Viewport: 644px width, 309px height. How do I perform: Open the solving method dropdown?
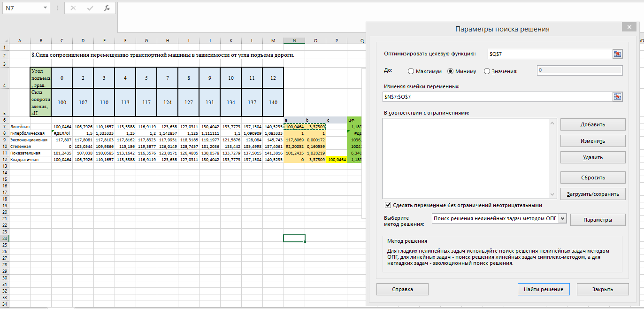click(563, 218)
